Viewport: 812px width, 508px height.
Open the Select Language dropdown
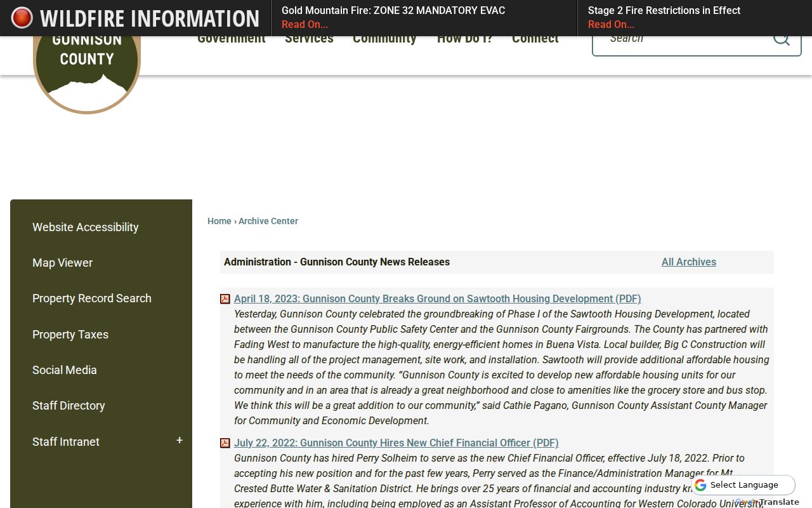(743, 485)
